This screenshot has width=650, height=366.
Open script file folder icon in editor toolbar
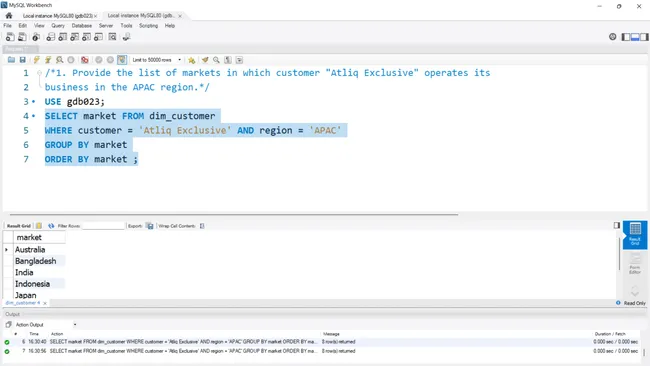coord(11,60)
